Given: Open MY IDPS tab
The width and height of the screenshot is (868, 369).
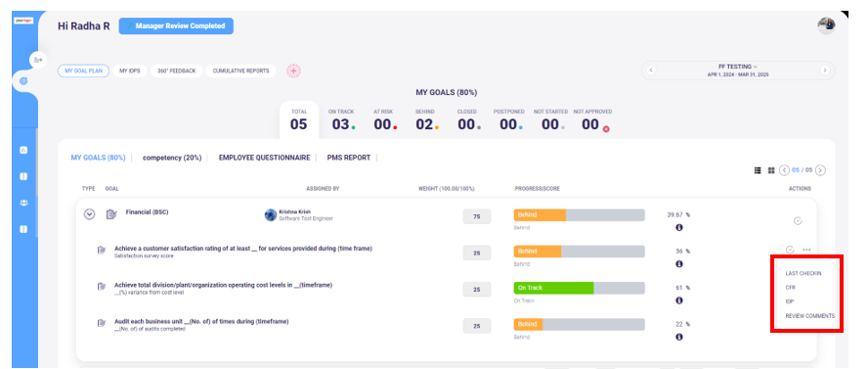Looking at the screenshot, I should coord(130,70).
